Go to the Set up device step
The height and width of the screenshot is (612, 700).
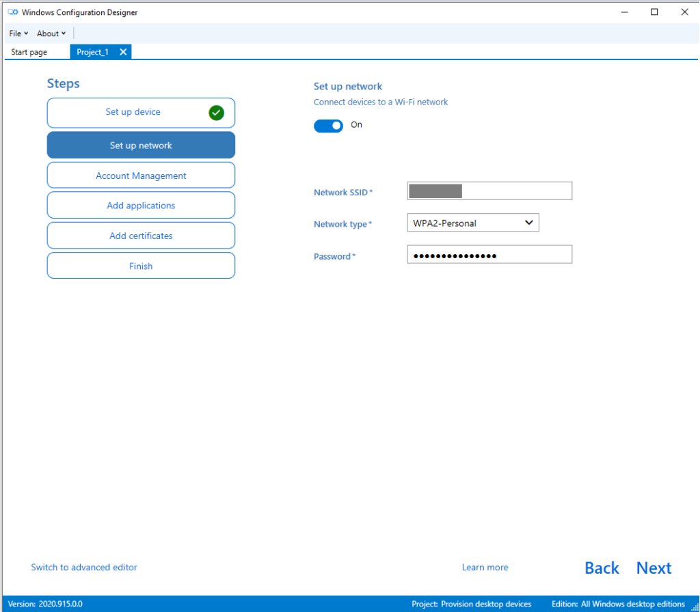click(x=133, y=113)
